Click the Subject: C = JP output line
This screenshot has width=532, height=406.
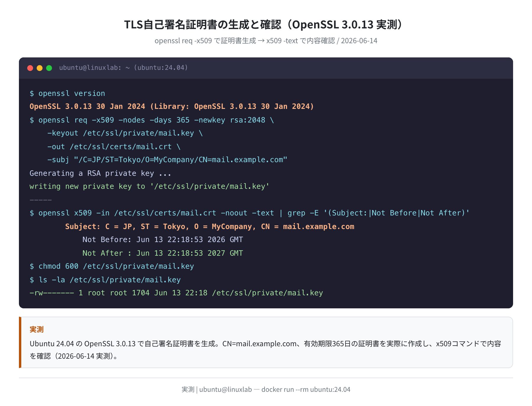210,227
